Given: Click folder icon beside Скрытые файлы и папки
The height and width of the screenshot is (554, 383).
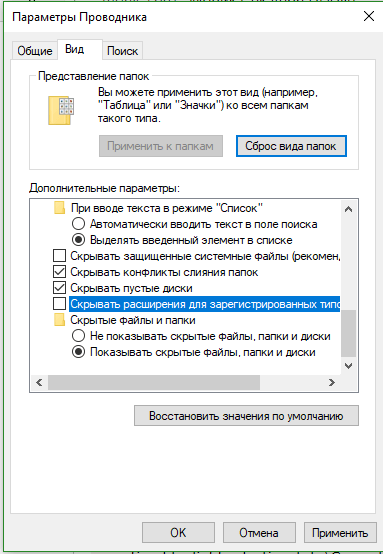Looking at the screenshot, I should pyautogui.click(x=59, y=320).
